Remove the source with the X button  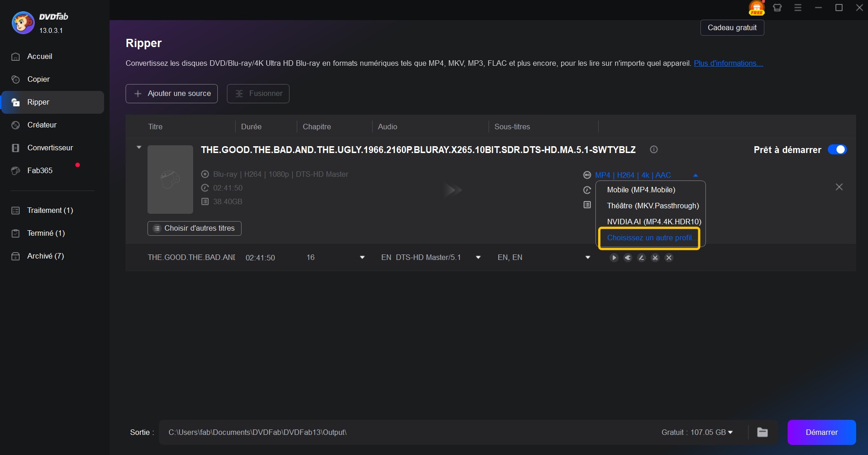839,187
